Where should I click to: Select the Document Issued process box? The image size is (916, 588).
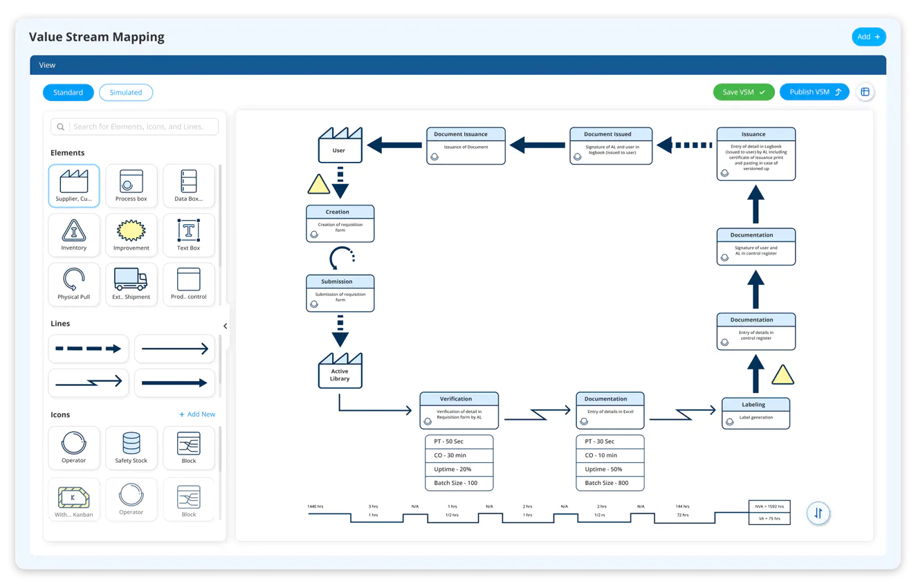pyautogui.click(x=611, y=145)
